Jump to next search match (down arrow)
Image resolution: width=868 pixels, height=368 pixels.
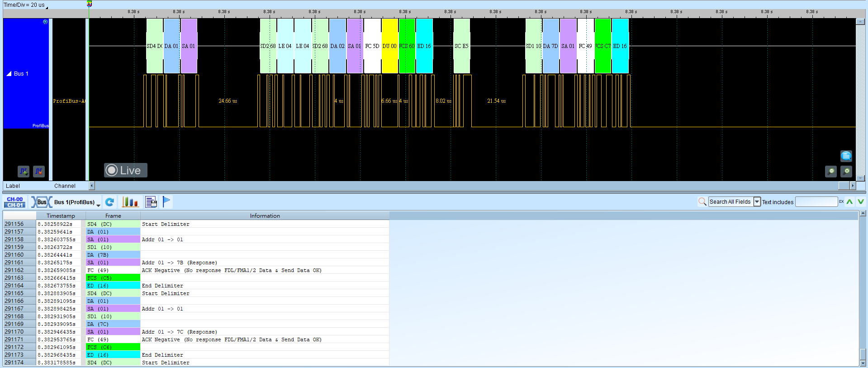[x=861, y=202]
